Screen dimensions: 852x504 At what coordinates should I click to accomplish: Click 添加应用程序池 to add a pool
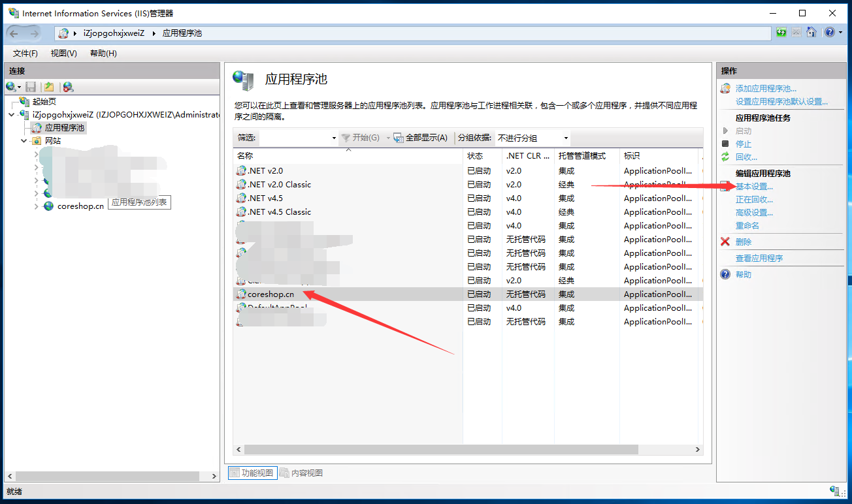766,88
